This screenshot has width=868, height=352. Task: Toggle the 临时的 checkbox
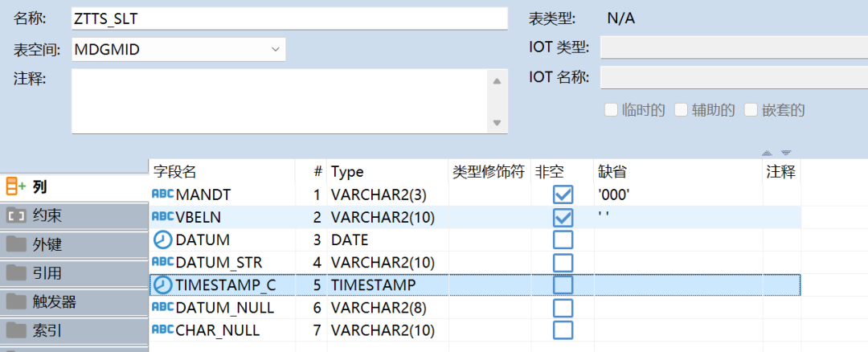(x=611, y=109)
